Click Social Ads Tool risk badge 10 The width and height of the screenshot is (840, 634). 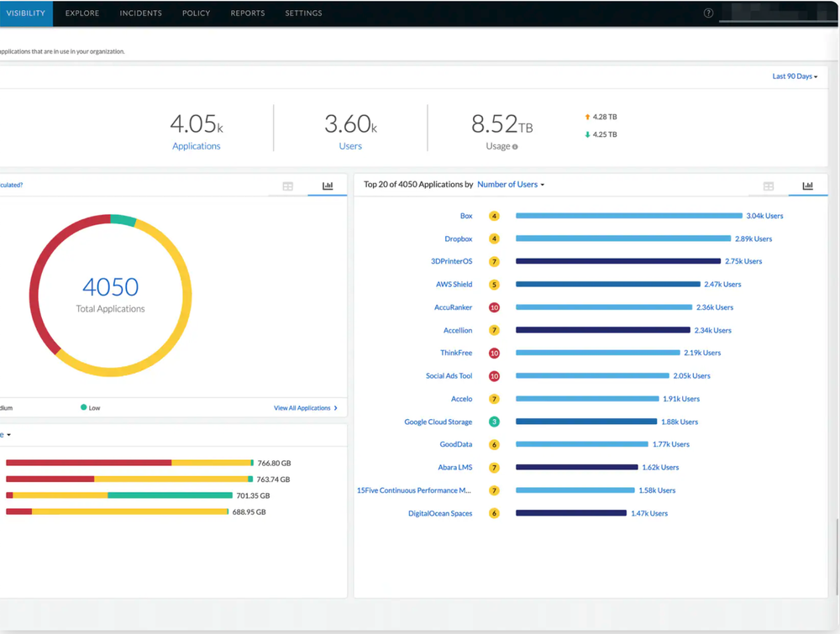pos(494,376)
